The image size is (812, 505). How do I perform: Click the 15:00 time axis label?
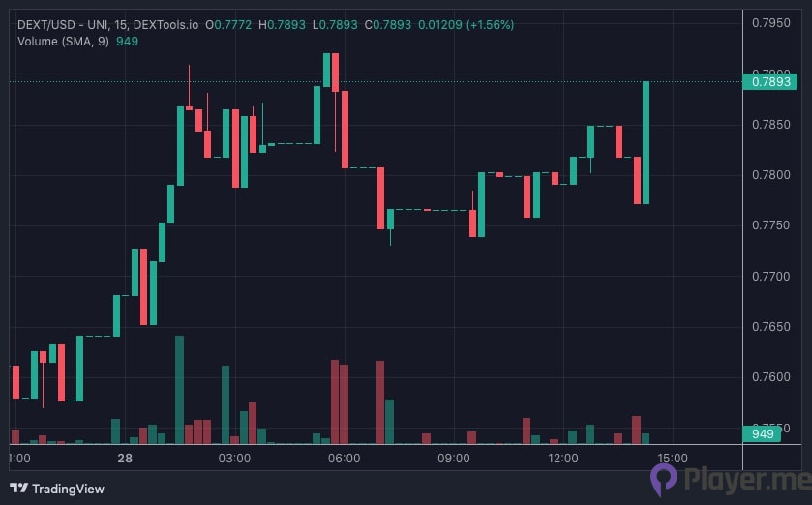click(x=673, y=458)
